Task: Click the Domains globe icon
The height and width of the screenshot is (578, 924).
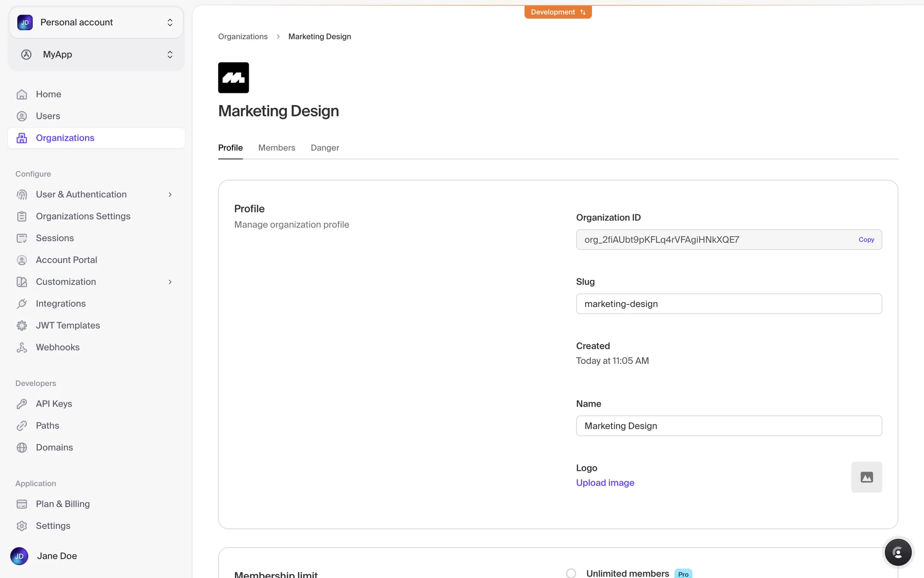Action: click(x=22, y=447)
